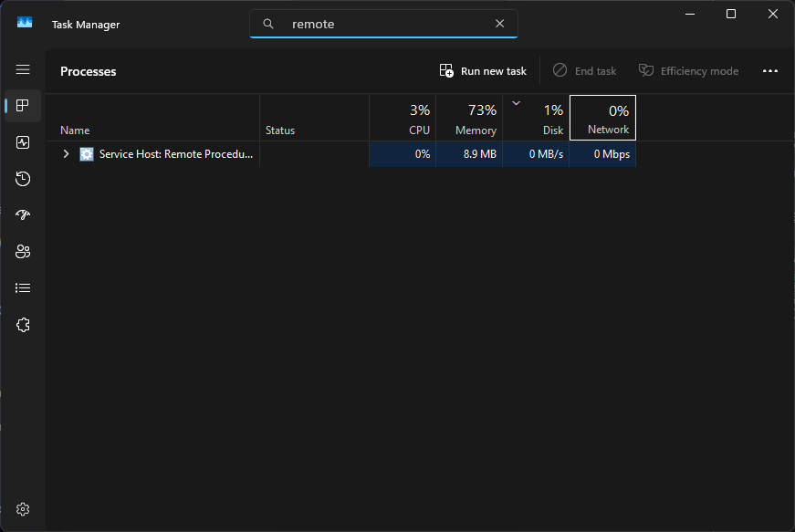Open App history from the sidebar
This screenshot has height=532, width=795.
point(23,179)
